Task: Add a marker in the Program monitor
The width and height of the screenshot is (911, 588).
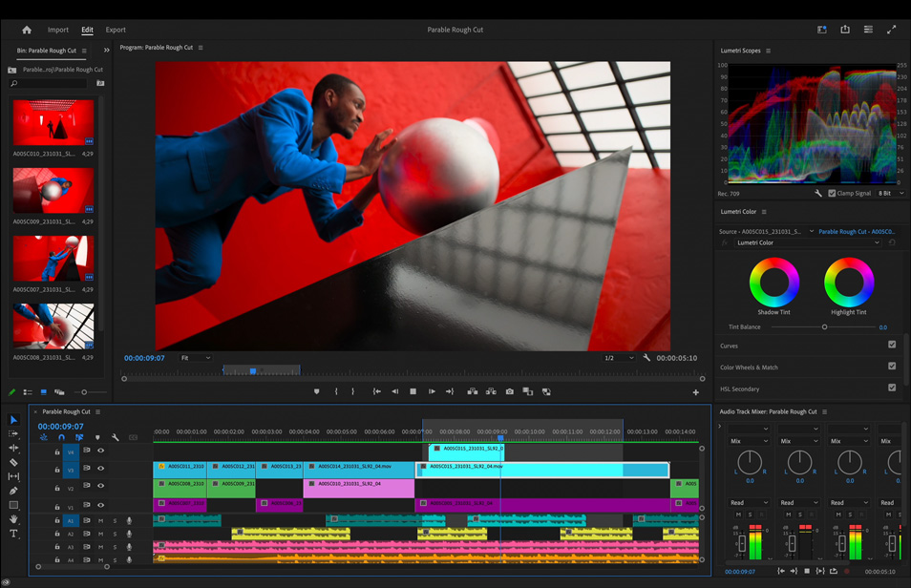Action: tap(317, 391)
